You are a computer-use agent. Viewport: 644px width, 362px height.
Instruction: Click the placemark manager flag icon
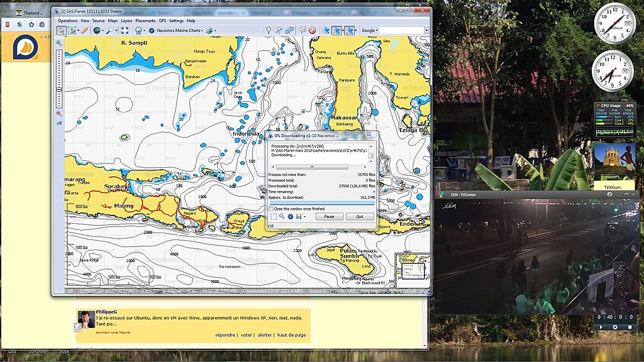pos(303,30)
